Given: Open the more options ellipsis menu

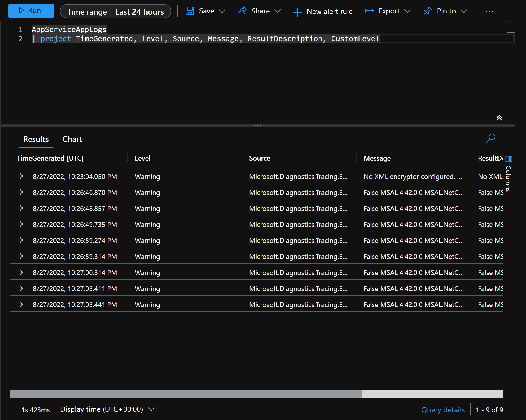Looking at the screenshot, I should pos(489,11).
